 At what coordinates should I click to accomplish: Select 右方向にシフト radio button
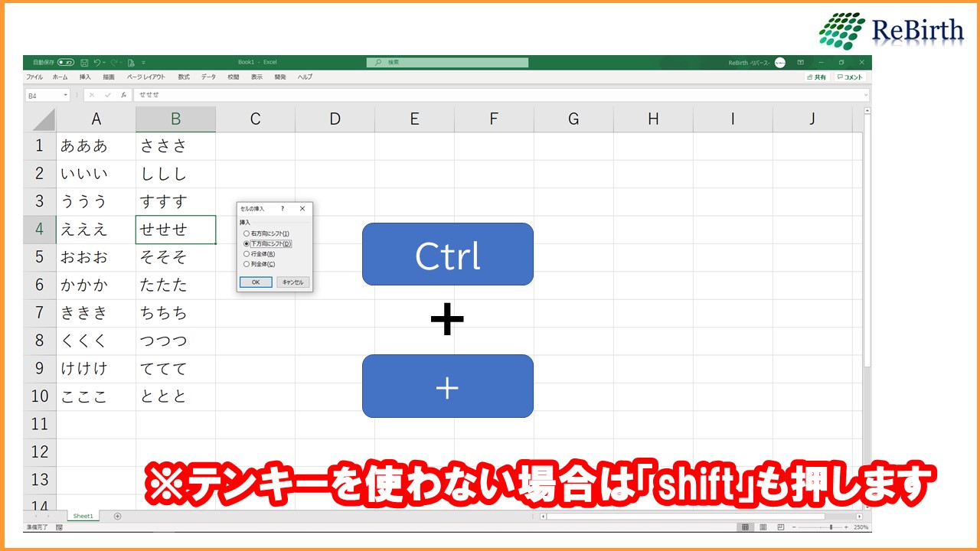pyautogui.click(x=247, y=233)
